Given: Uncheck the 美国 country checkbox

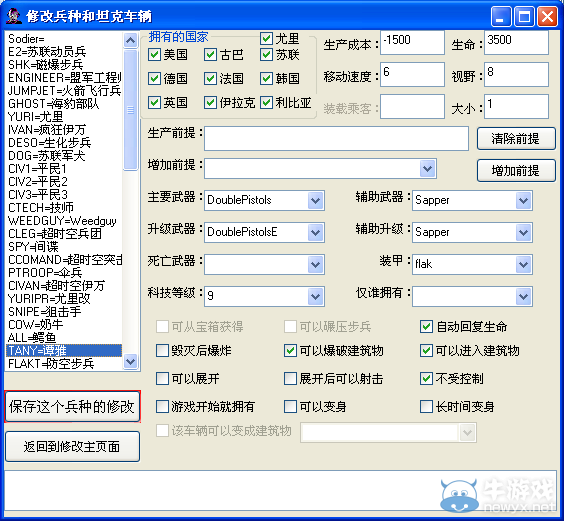Looking at the screenshot, I should click(154, 55).
